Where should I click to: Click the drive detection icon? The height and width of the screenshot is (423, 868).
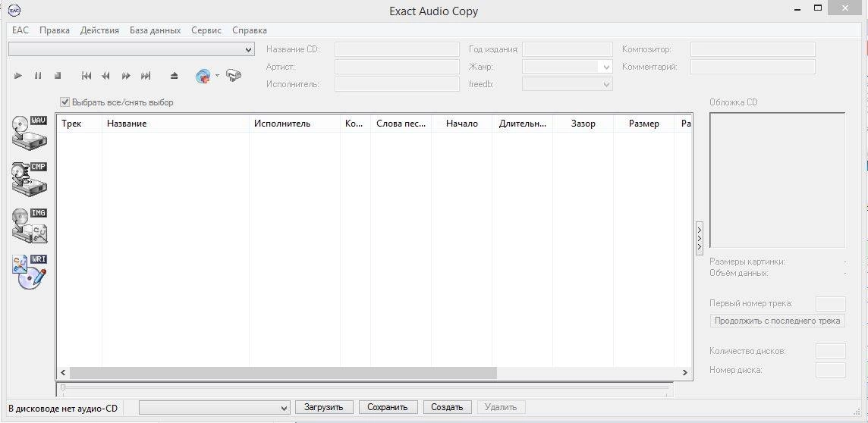(x=234, y=76)
